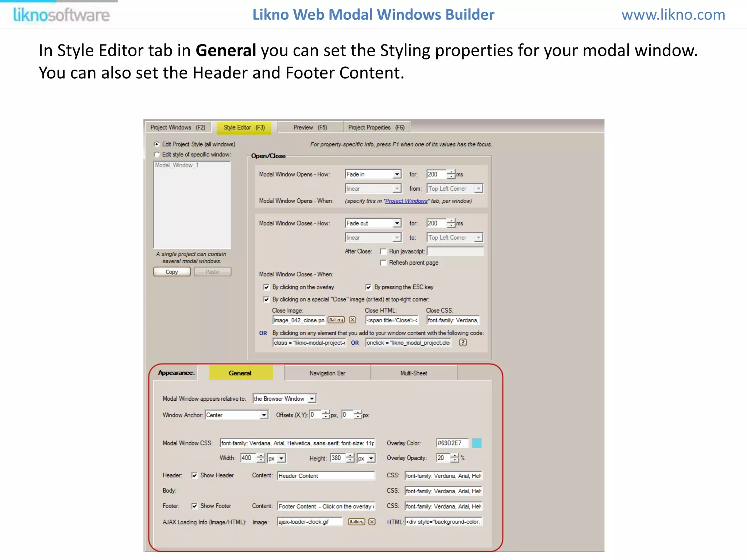Select the General appearance tab

click(241, 373)
